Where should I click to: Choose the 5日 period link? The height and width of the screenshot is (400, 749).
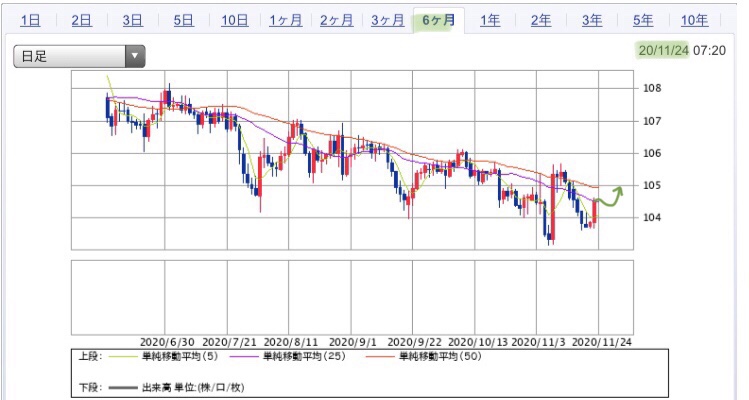click(x=183, y=20)
